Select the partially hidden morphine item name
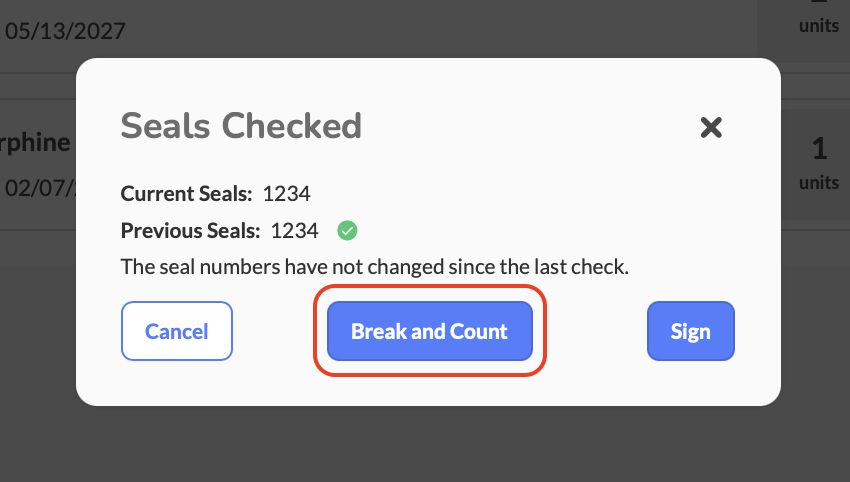Viewport: 850px width, 482px height. point(36,142)
